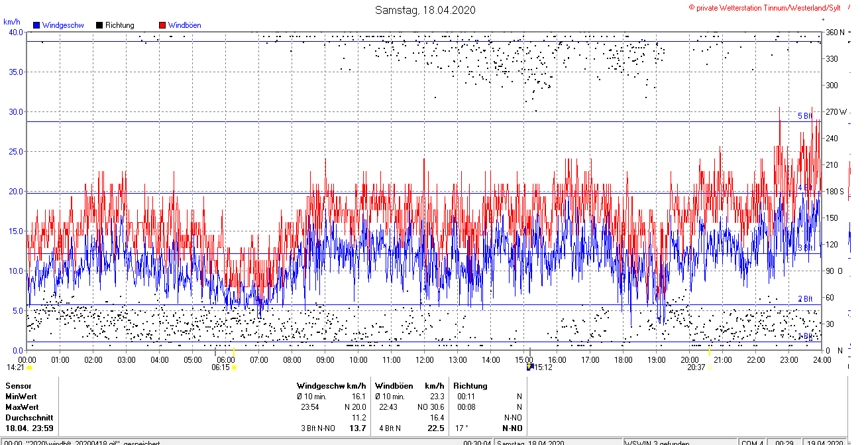Click the km/h axis unit label
The height and width of the screenshot is (445, 868).
point(12,22)
